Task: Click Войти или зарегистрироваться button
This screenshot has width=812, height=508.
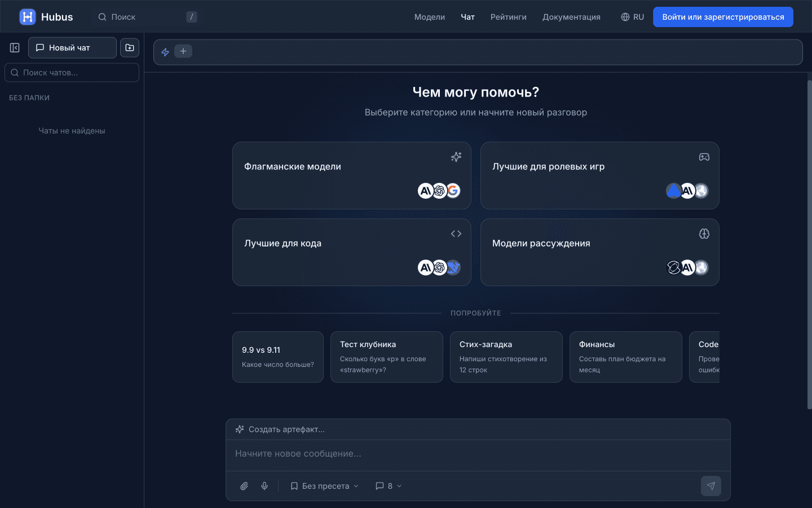Action: pos(723,17)
